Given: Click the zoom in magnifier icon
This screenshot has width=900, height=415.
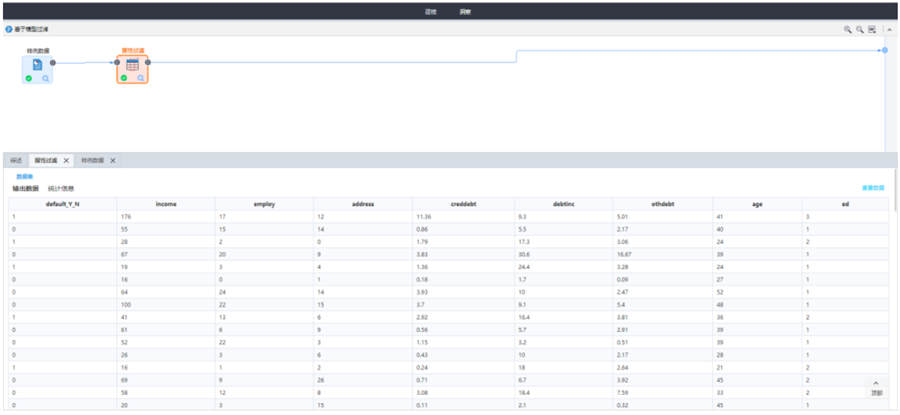Looking at the screenshot, I should [848, 29].
